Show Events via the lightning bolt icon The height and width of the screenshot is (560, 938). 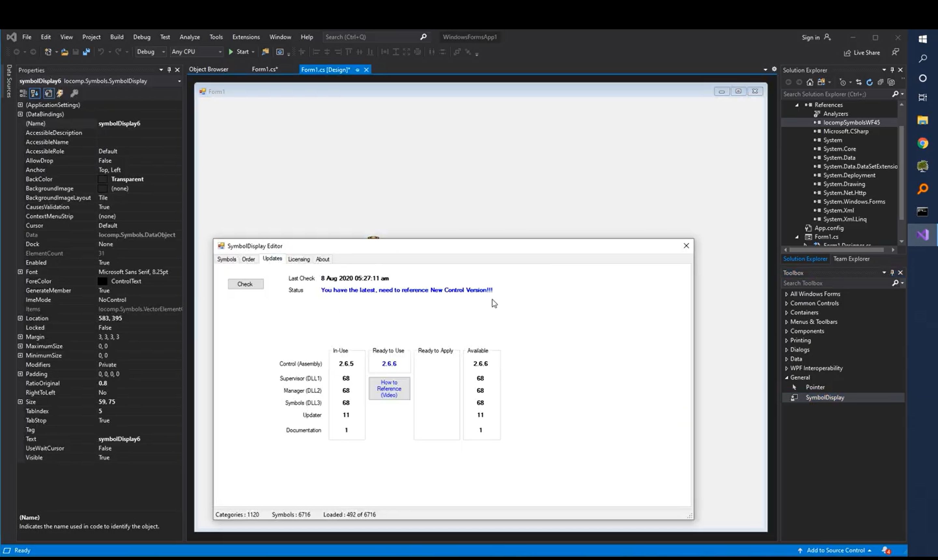(x=60, y=93)
